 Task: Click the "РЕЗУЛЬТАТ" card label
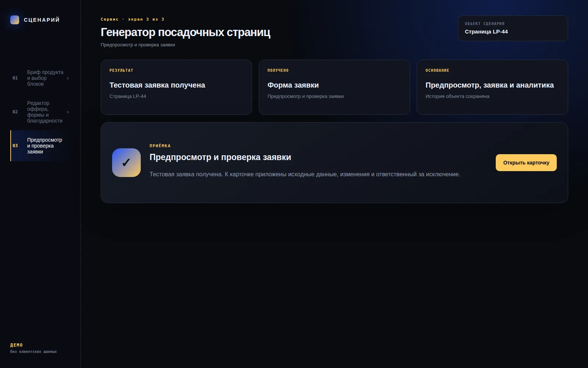121,70
